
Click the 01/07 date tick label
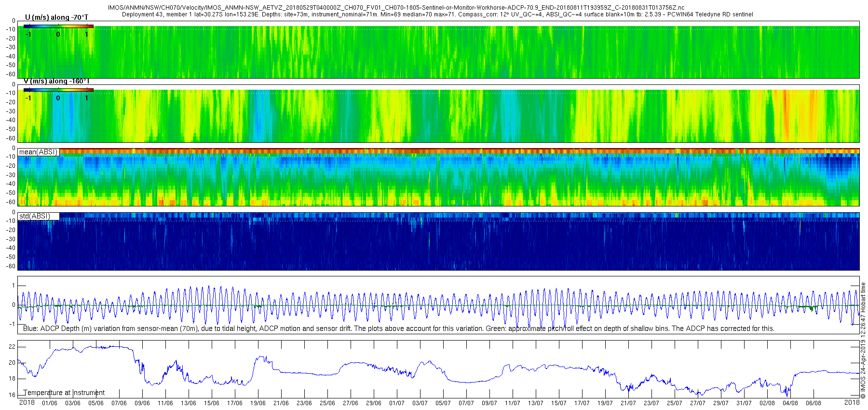point(397,403)
